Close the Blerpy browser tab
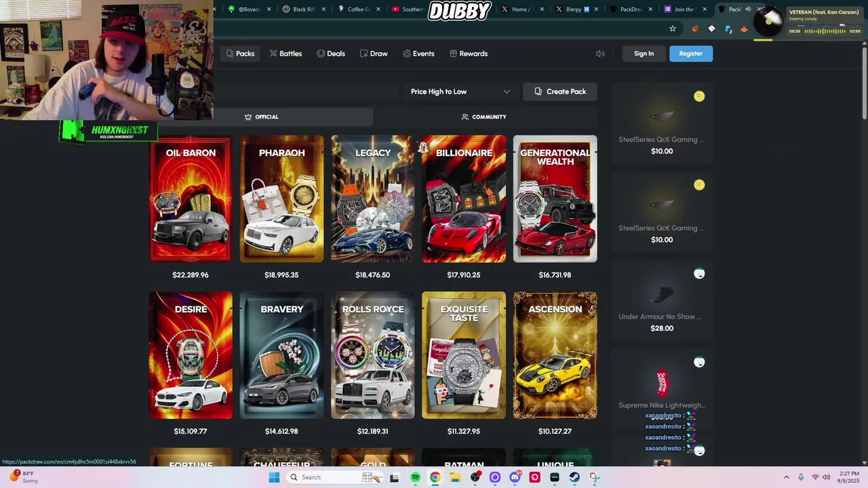The height and width of the screenshot is (488, 868). coord(596,9)
